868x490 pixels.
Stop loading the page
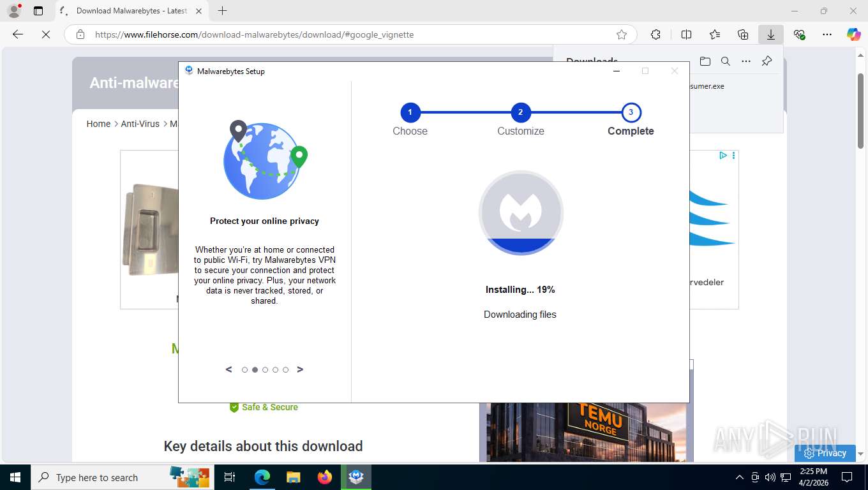pos(46,34)
